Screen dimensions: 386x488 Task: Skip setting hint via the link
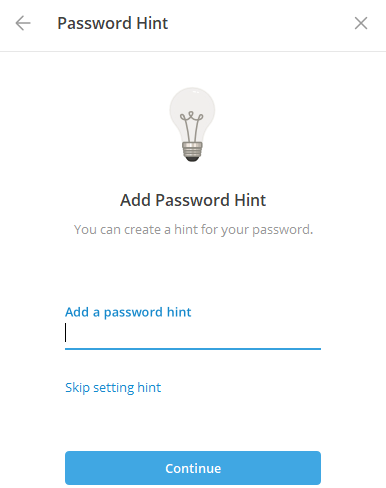113,388
